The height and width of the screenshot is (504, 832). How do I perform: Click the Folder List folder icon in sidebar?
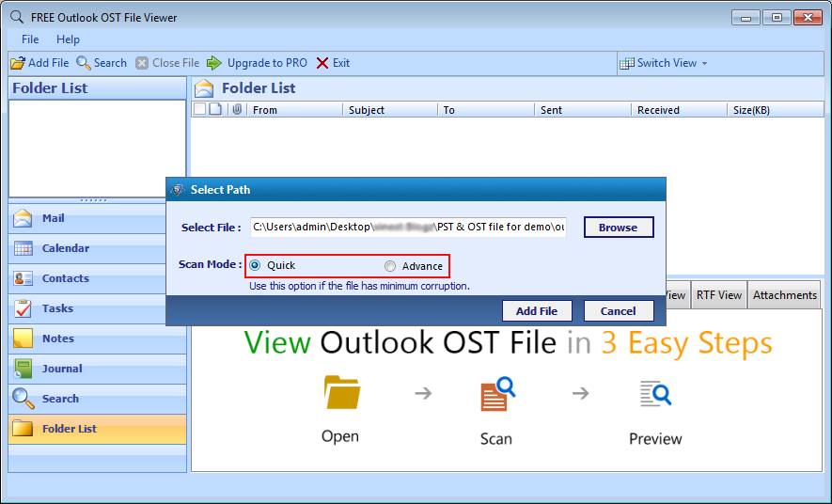pos(23,428)
